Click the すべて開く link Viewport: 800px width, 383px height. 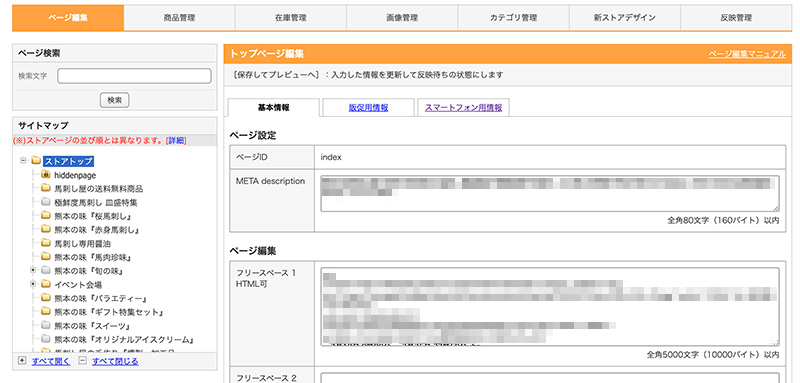[51, 362]
